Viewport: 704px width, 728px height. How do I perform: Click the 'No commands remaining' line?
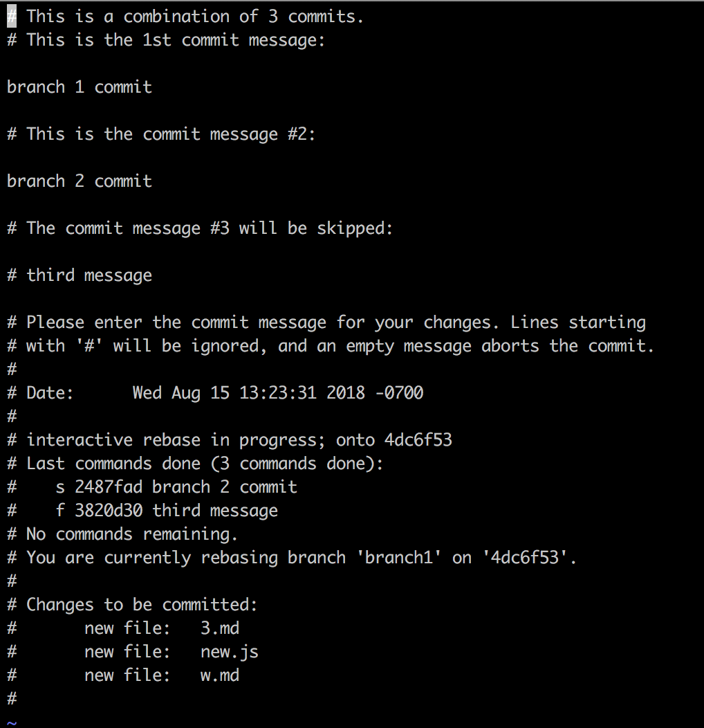point(122,534)
